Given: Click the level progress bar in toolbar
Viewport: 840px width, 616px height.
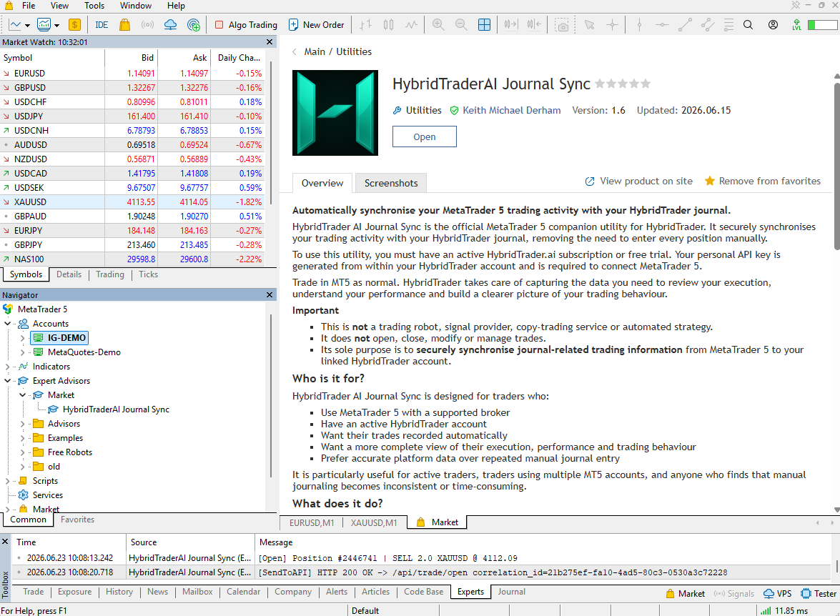Looking at the screenshot, I should [822, 24].
